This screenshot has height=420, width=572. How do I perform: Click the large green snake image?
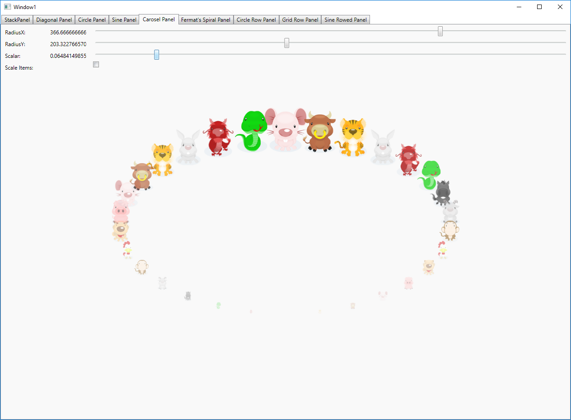(x=251, y=131)
